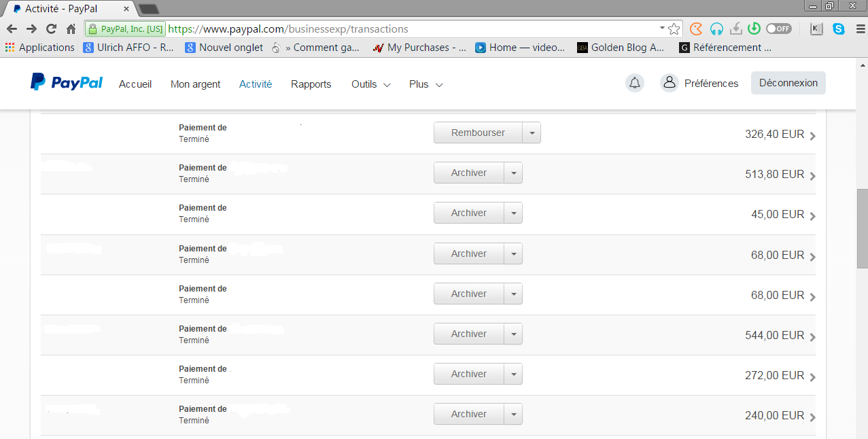Screen dimensions: 868x439
Task: Click the Rembourser button
Action: pyautogui.click(x=478, y=133)
